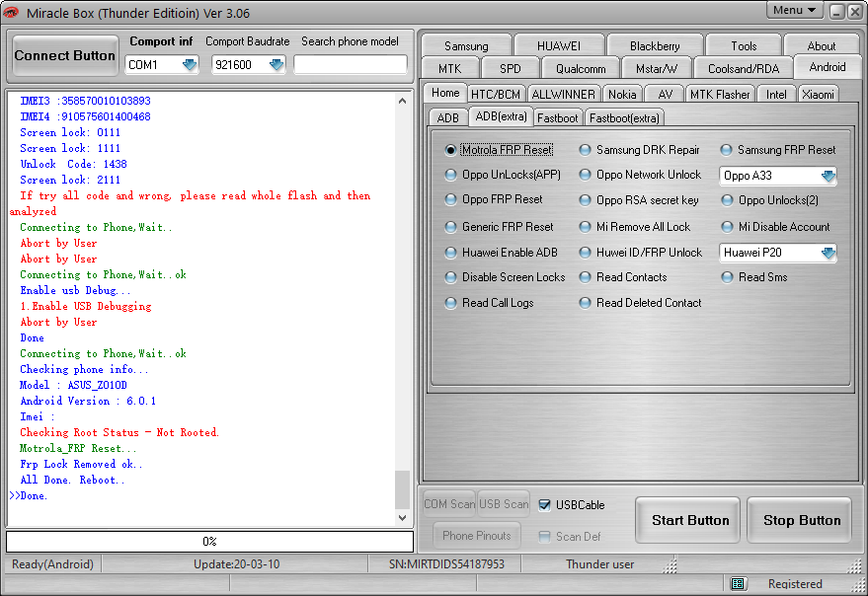Image resolution: width=868 pixels, height=596 pixels.
Task: Click the log scrollbar up arrow
Action: tap(403, 101)
